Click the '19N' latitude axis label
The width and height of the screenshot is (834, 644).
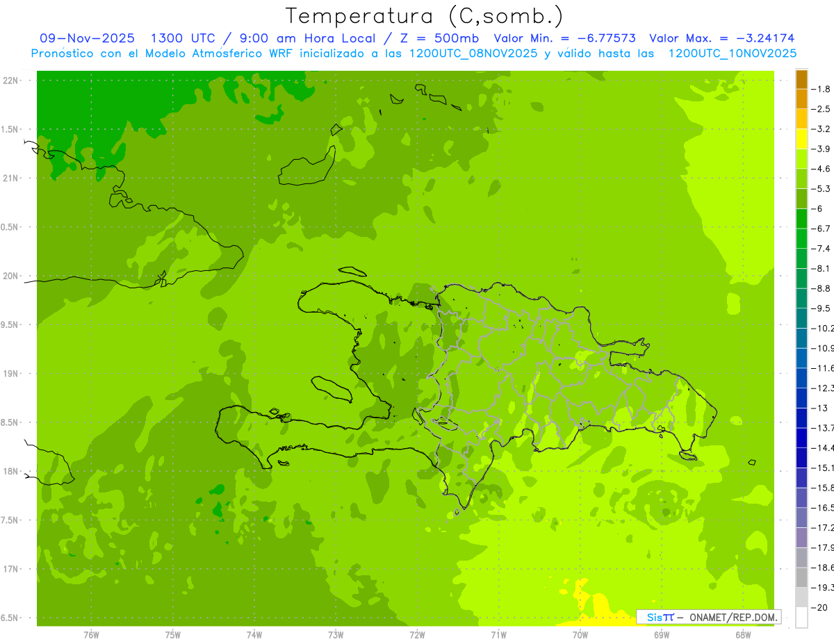click(x=10, y=374)
